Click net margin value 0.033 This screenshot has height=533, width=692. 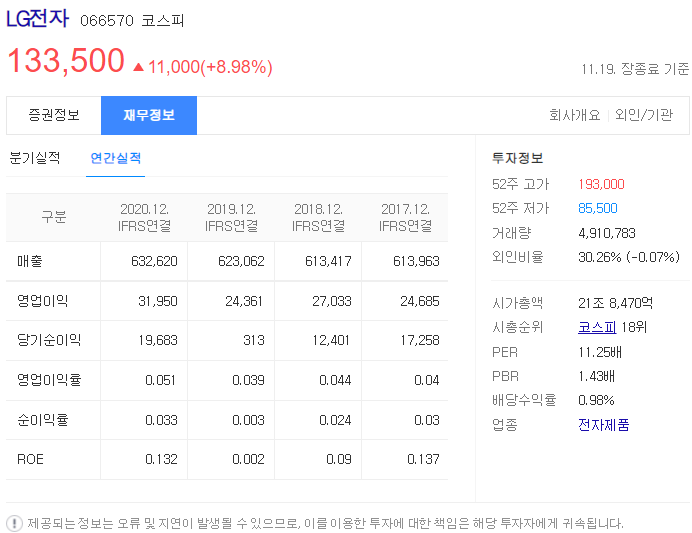click(x=161, y=420)
